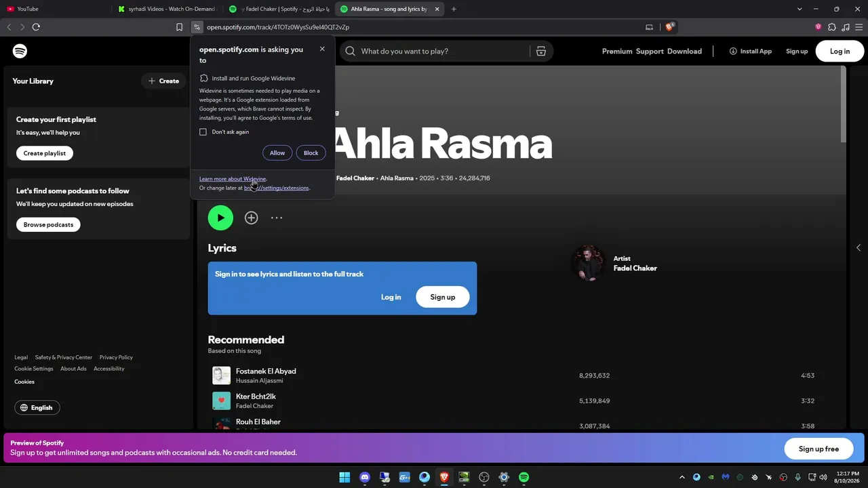Click Sign up in the top bar
This screenshot has height=488, width=868.
tap(797, 52)
